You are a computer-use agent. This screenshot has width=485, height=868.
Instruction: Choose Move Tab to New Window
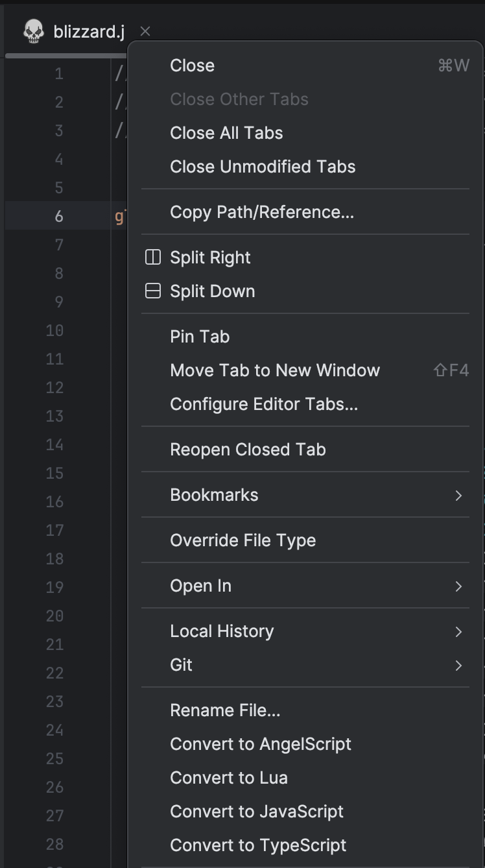(275, 370)
